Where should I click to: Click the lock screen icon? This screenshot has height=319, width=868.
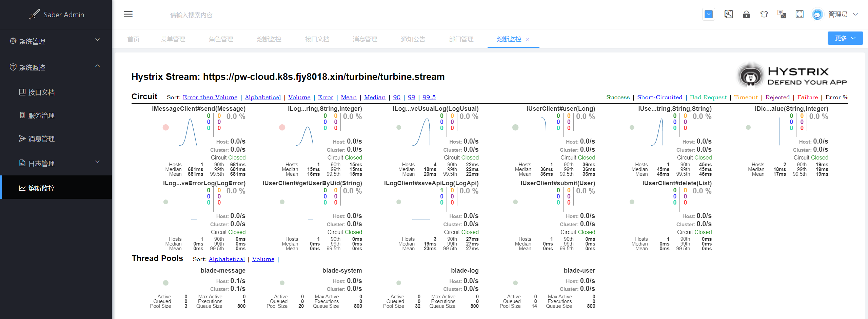point(746,14)
